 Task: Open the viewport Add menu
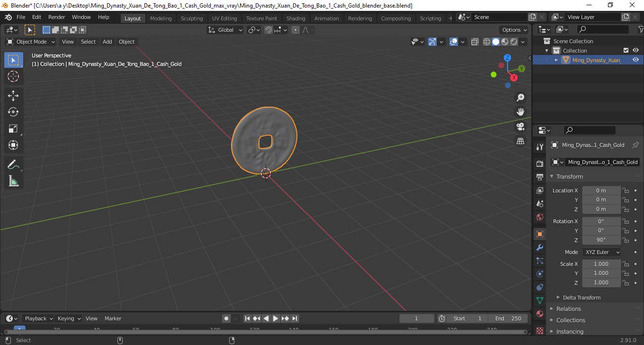pyautogui.click(x=107, y=42)
